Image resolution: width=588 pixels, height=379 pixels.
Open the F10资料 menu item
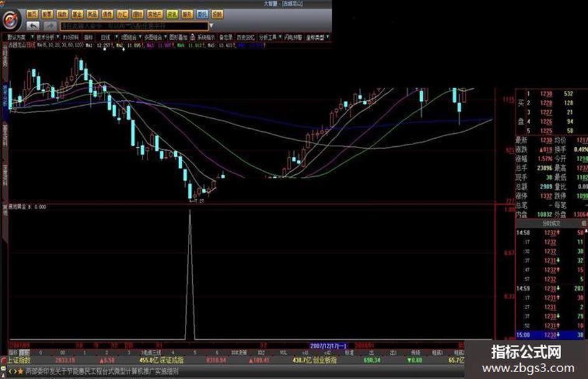click(71, 37)
